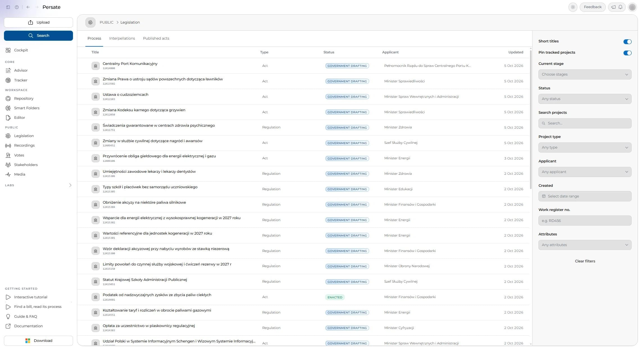Click the Search projects input field
The width and height of the screenshot is (644, 352).
[585, 123]
